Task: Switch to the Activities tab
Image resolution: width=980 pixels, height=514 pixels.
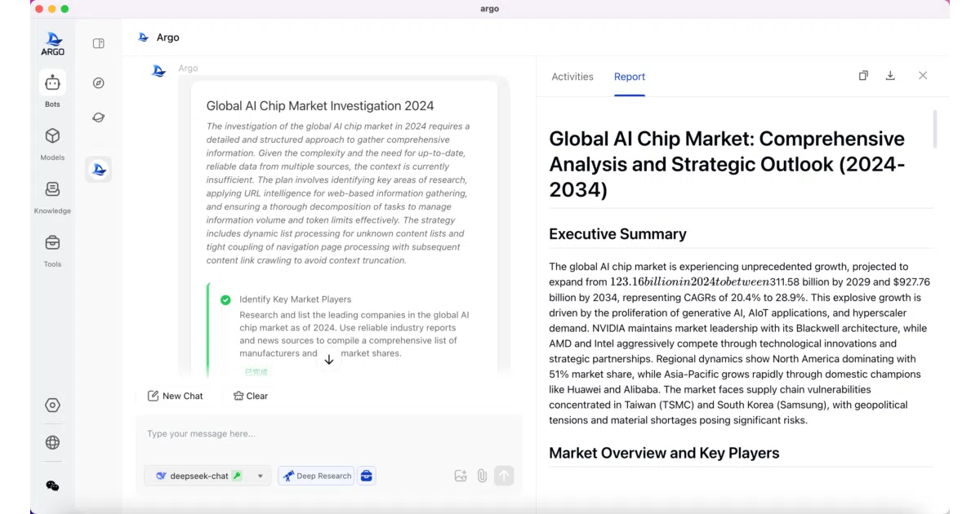Action: tap(572, 77)
